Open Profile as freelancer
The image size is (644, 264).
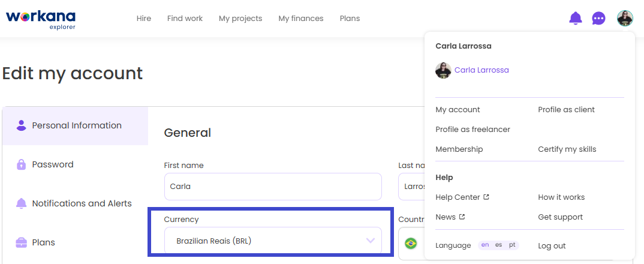point(473,129)
